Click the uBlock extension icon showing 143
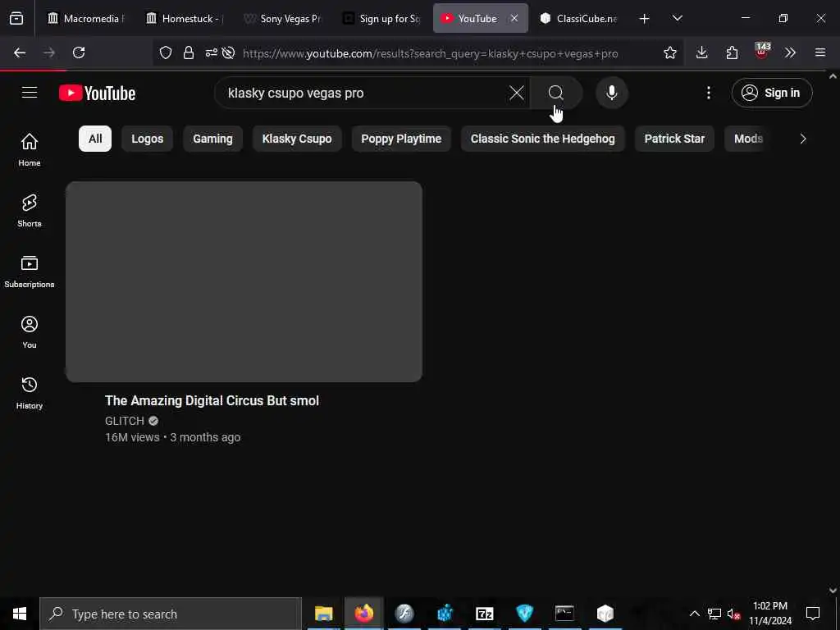The image size is (840, 630). pos(762,52)
